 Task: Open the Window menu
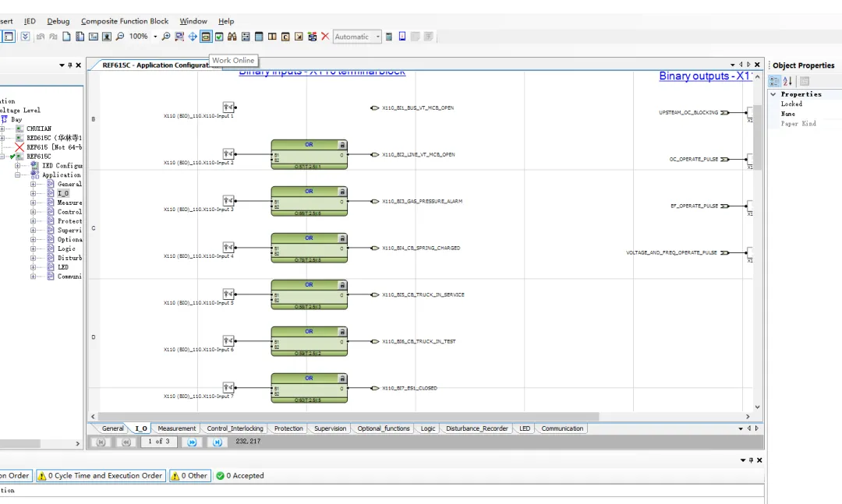coord(193,21)
